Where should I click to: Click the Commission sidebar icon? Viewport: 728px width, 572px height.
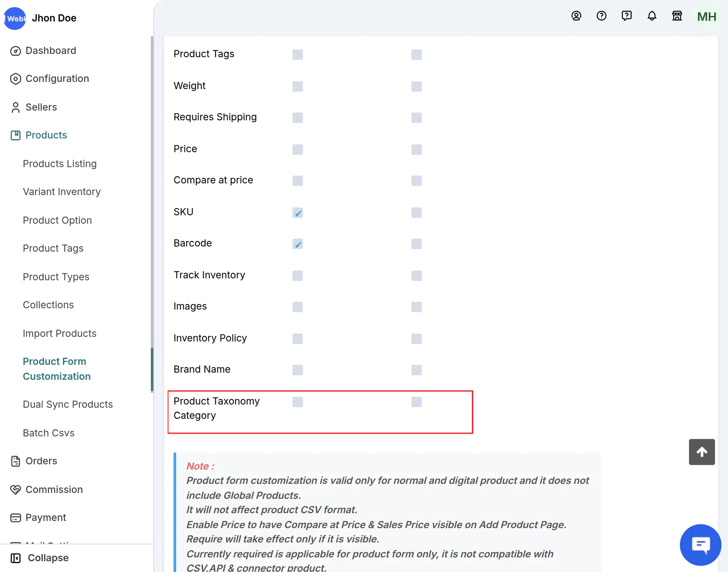tap(15, 490)
